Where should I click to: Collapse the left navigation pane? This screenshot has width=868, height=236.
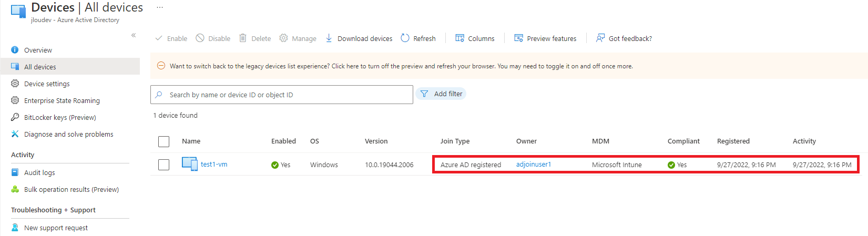pos(134,35)
